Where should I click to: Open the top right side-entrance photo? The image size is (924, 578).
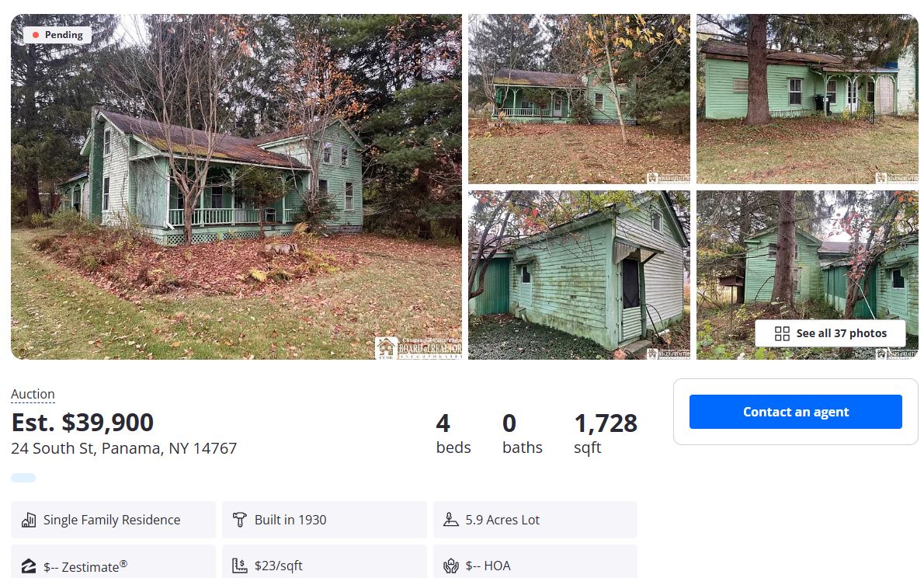(808, 99)
